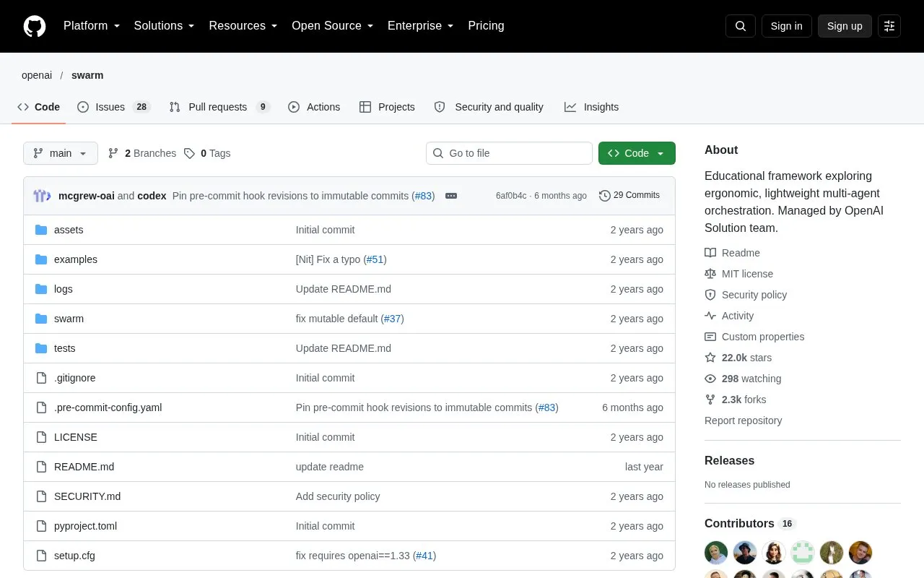924x578 pixels.
Task: Open the green Code dropdown button
Action: point(637,153)
